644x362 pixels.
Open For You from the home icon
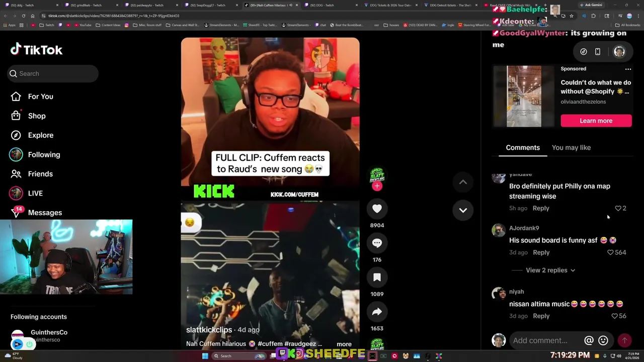[16, 97]
